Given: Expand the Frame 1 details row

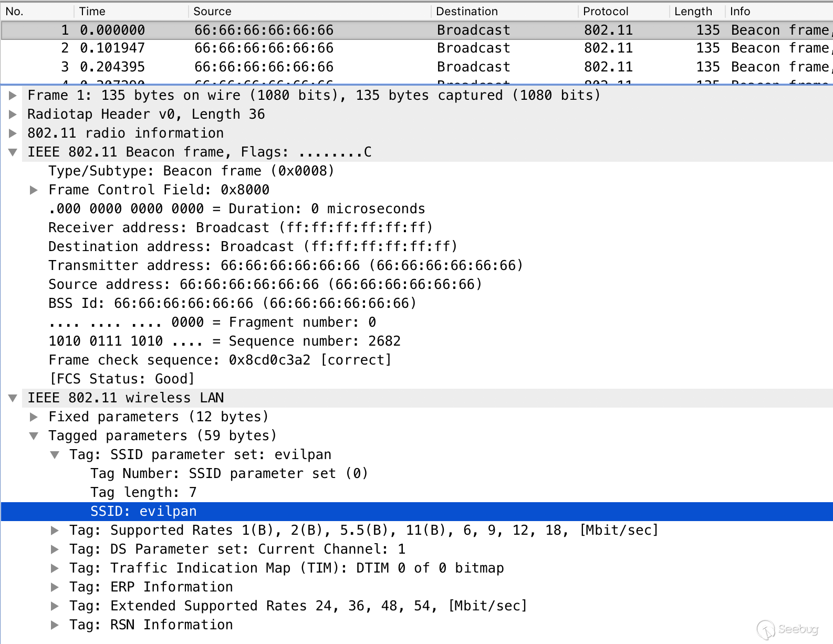Looking at the screenshot, I should [x=13, y=96].
